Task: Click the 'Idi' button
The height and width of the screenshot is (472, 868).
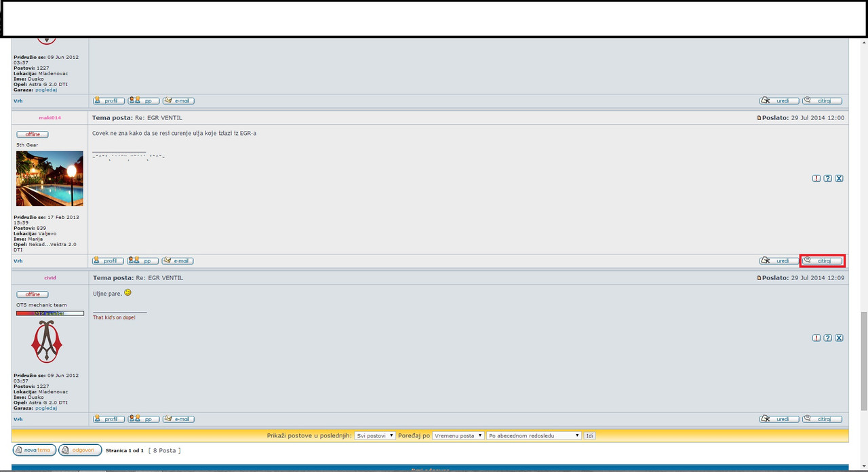Action: 590,435
